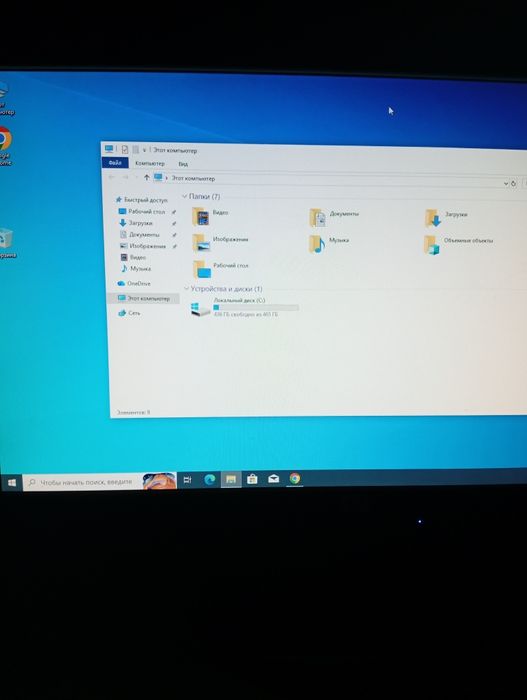Open Microsoft Edge from the taskbar
527x700 pixels.
pyautogui.click(x=209, y=479)
